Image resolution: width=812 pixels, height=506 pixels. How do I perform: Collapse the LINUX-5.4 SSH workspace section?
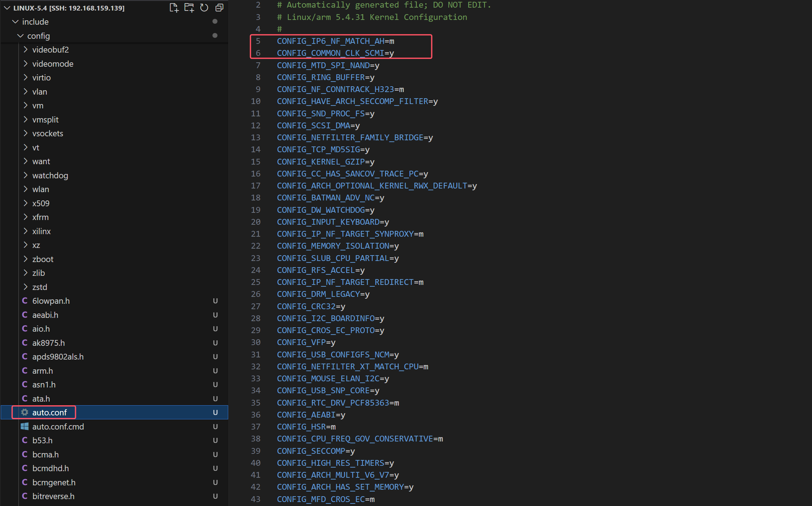tap(6, 8)
